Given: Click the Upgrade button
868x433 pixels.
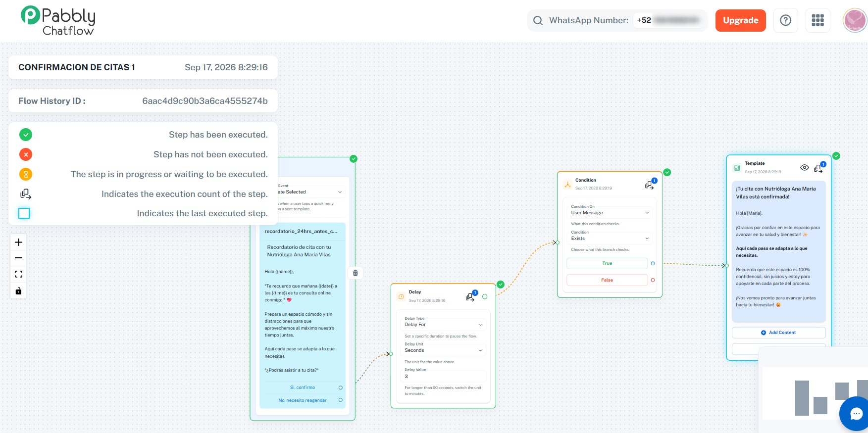Looking at the screenshot, I should [x=741, y=20].
